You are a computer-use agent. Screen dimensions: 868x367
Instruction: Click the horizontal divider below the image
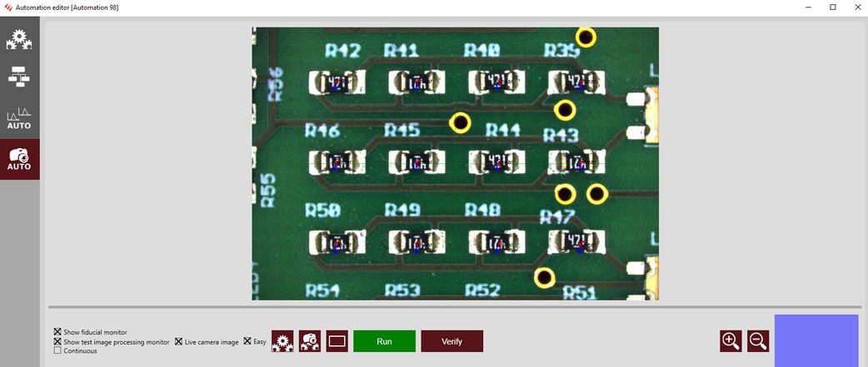[454, 307]
